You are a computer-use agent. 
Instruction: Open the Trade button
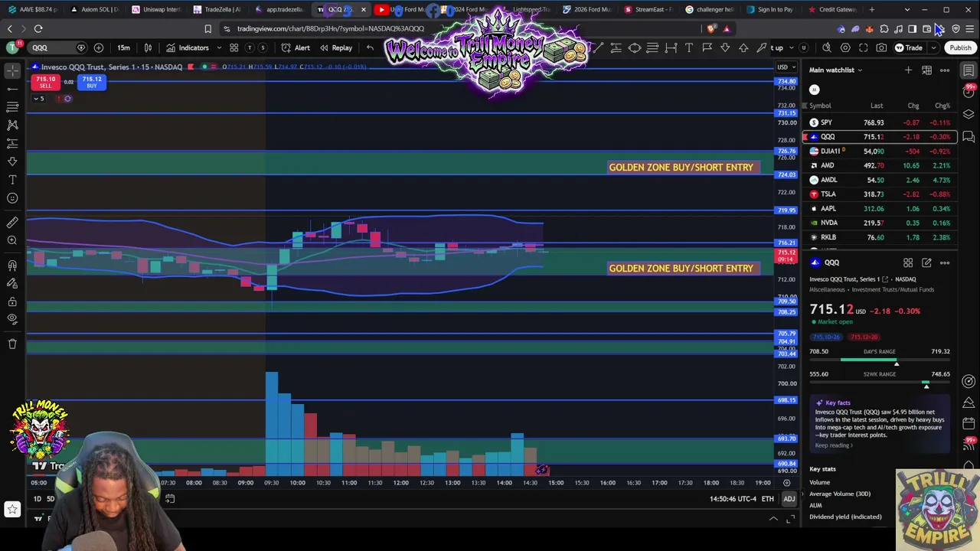coord(909,47)
